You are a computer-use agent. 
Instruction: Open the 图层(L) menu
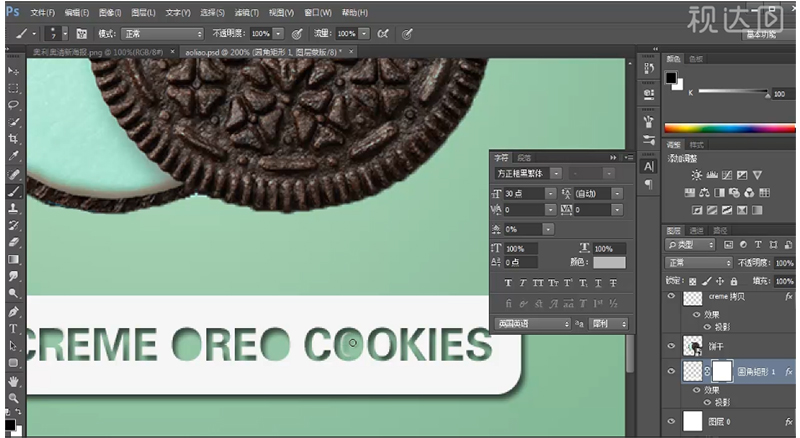tap(143, 12)
